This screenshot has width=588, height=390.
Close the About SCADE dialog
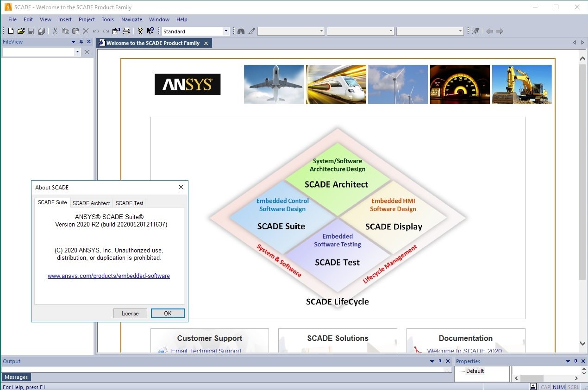(181, 187)
